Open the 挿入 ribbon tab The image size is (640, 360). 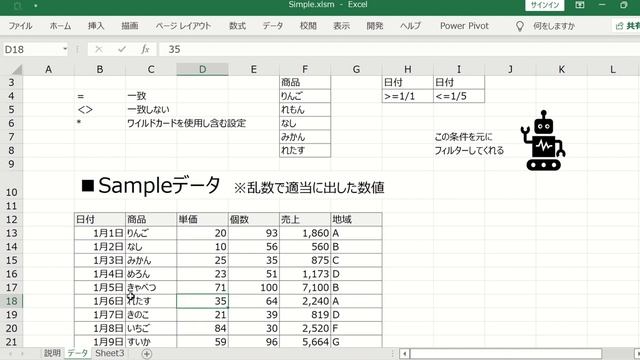tap(96, 26)
